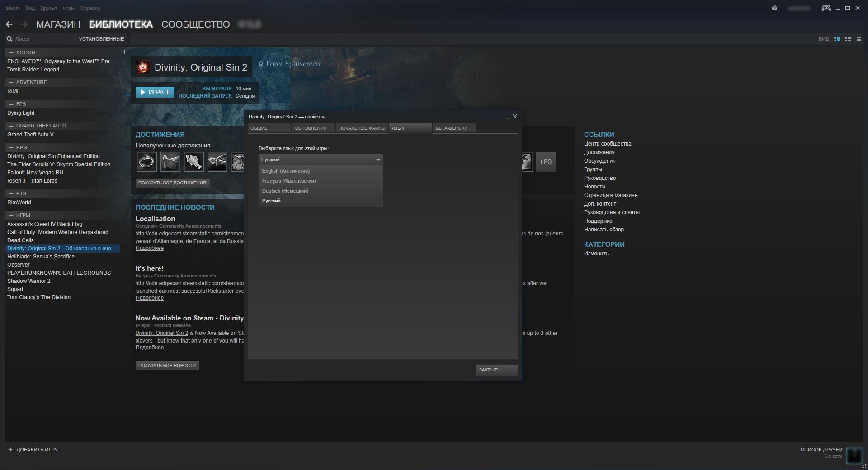Select Dead Cells in library list
Image resolution: width=868 pixels, height=470 pixels.
tap(20, 240)
